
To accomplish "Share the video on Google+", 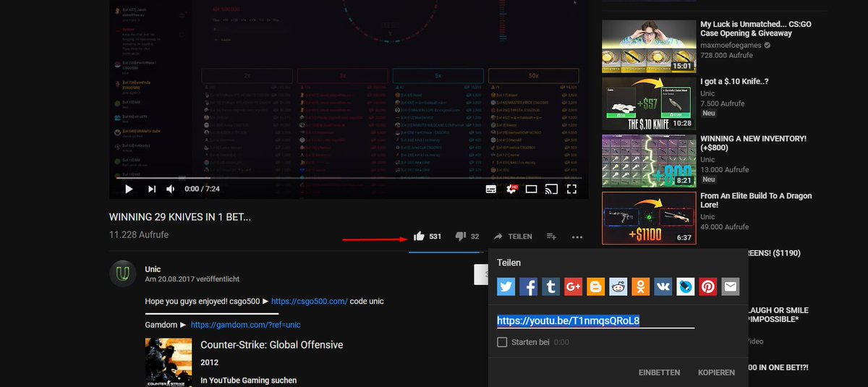I will (x=574, y=287).
